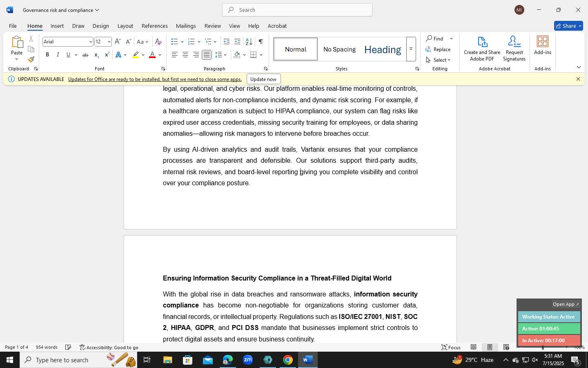
Task: Click the Copy icon in Clipboard
Action: click(31, 49)
